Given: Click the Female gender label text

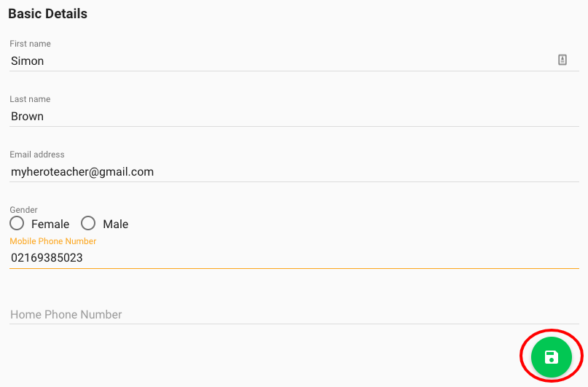Looking at the screenshot, I should pos(50,224).
